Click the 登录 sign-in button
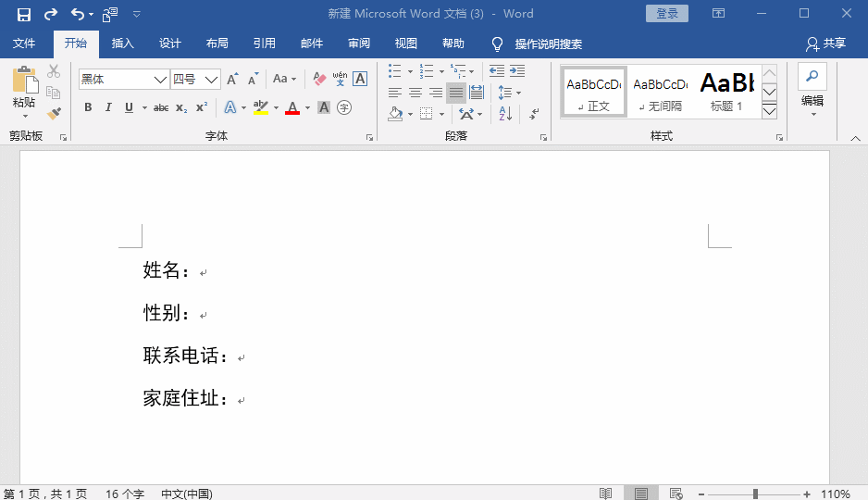Image resolution: width=868 pixels, height=500 pixels. pyautogui.click(x=667, y=13)
